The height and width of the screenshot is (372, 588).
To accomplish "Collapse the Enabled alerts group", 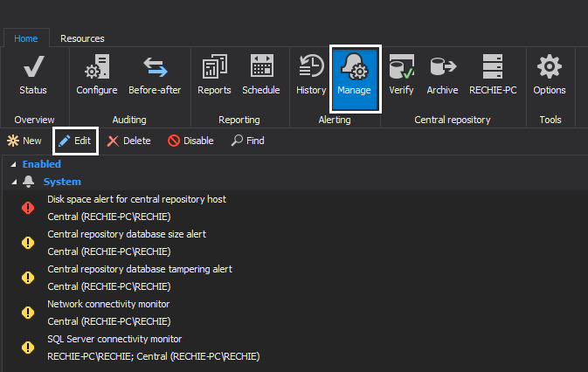I will (13, 164).
